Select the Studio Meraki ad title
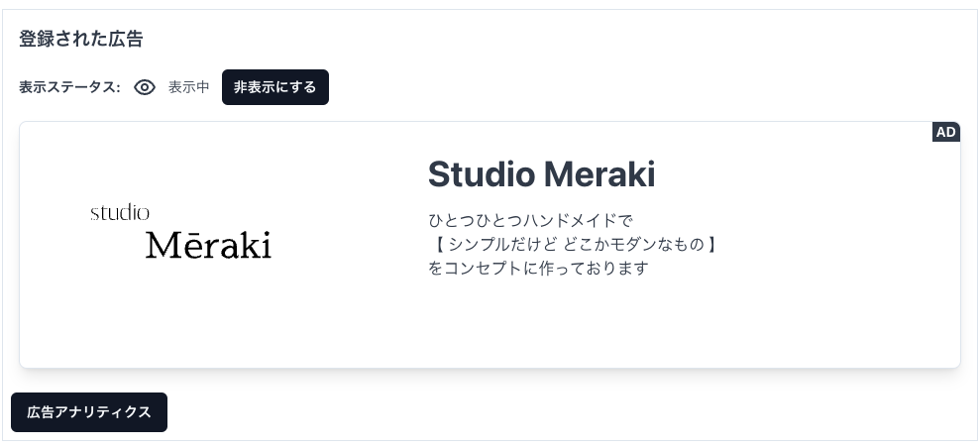The width and height of the screenshot is (980, 448). click(541, 174)
